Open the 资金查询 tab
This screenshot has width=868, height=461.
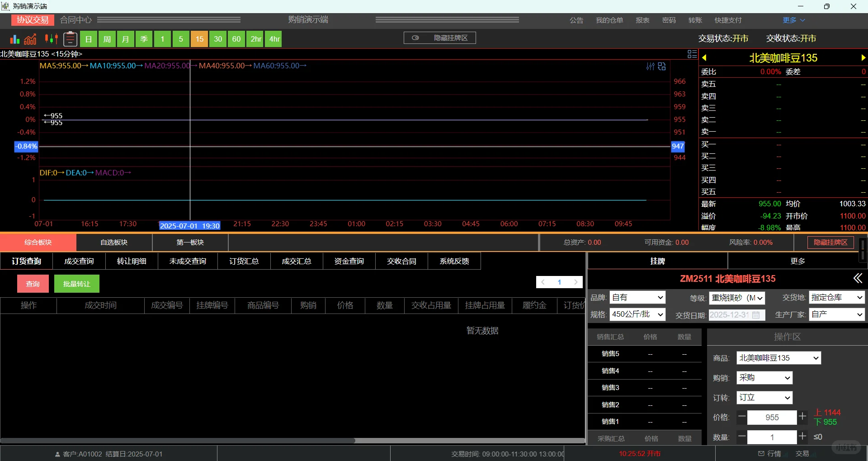pos(349,261)
